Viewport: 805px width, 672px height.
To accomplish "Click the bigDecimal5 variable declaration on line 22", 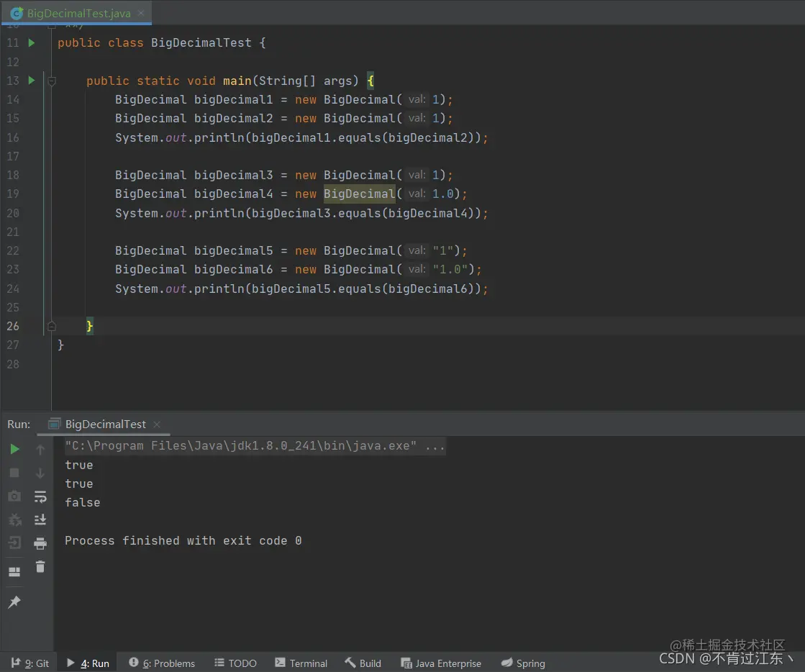I will click(x=234, y=250).
